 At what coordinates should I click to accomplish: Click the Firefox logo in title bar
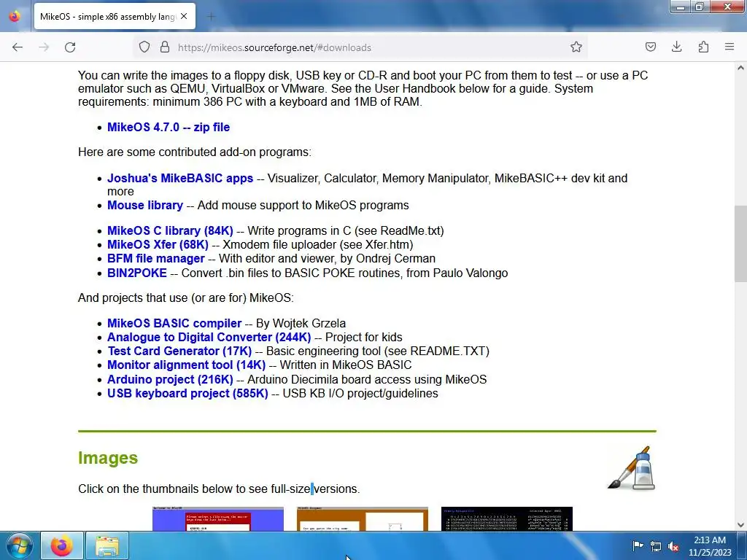tap(15, 16)
